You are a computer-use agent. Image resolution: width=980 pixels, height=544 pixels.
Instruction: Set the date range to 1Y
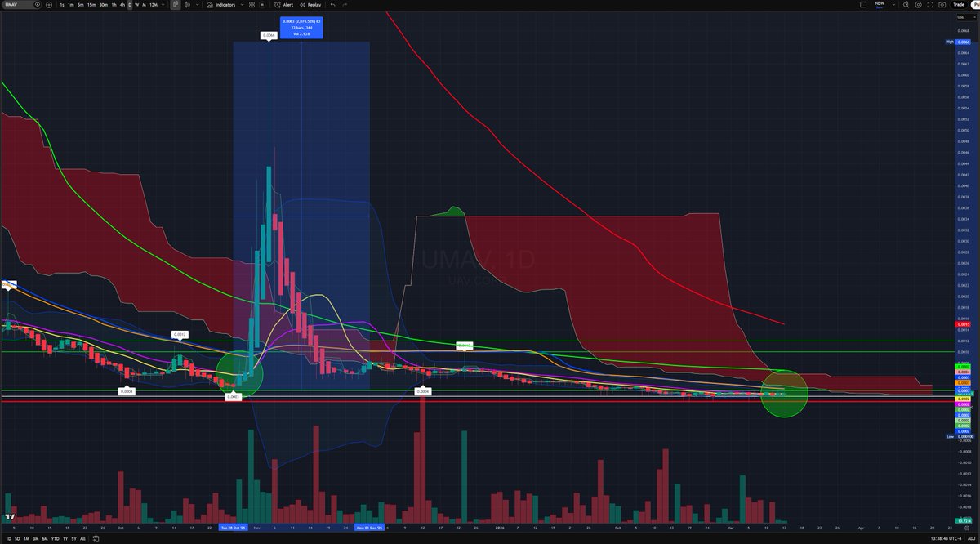click(65, 539)
